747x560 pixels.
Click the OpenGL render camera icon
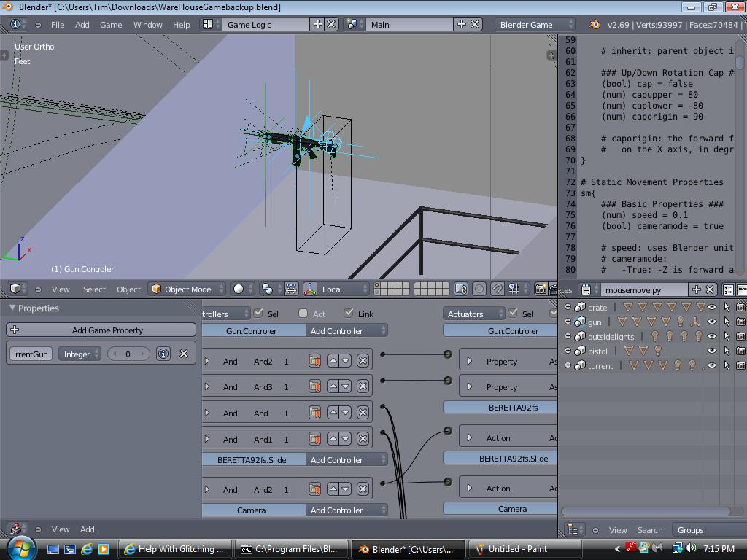541,289
